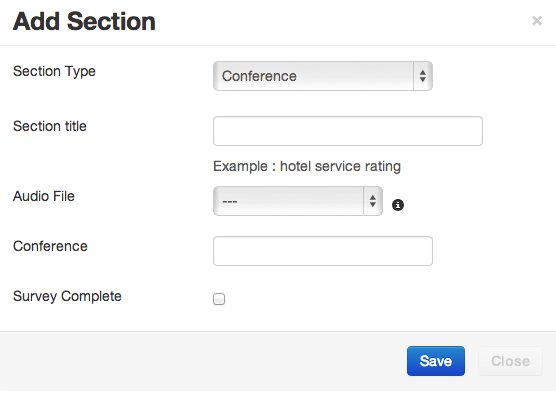This screenshot has width=556, height=409.
Task: Click the Audio File label
Action: tap(44, 196)
